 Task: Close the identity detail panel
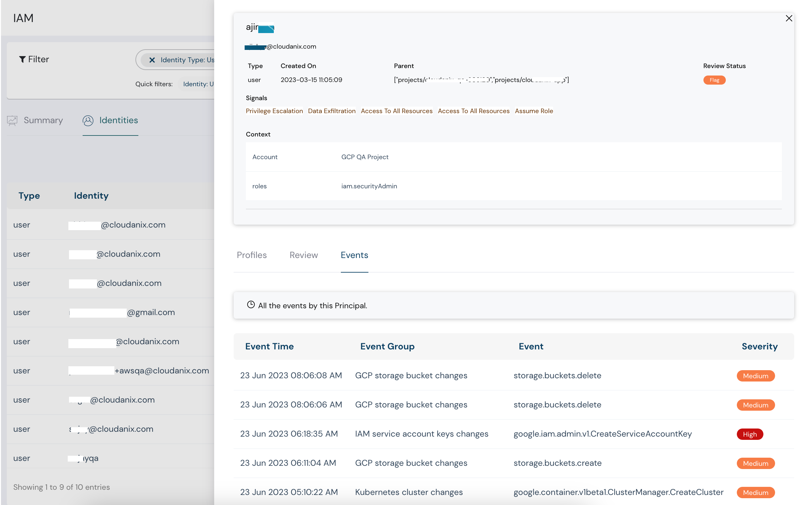(789, 18)
